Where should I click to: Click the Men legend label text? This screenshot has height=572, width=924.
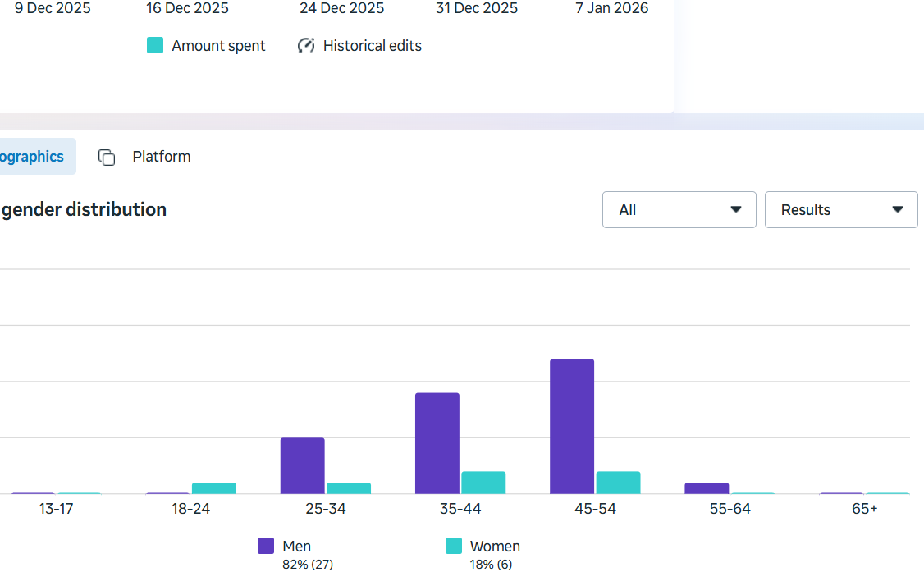298,546
